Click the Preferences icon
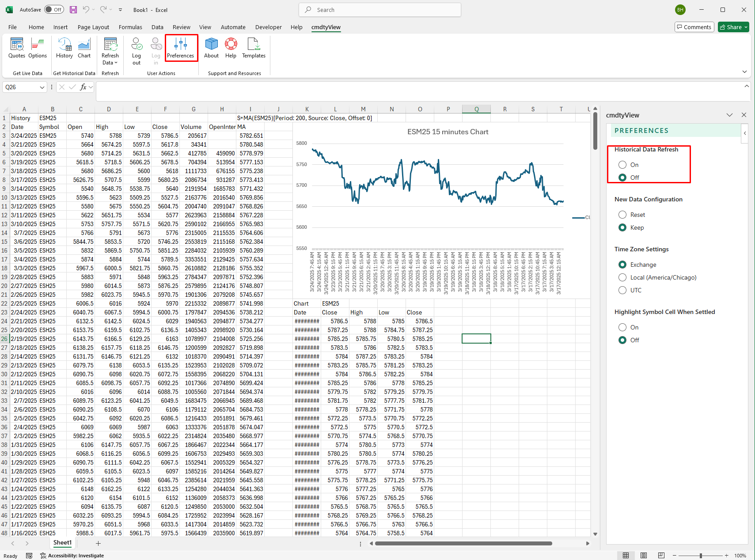This screenshot has height=560, width=755. (x=181, y=49)
